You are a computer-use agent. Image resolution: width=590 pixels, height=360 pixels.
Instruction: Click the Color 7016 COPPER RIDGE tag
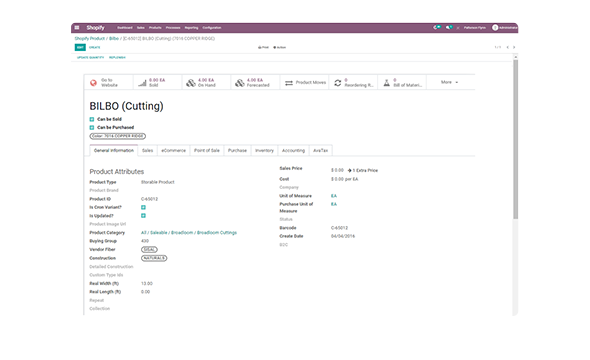point(117,136)
